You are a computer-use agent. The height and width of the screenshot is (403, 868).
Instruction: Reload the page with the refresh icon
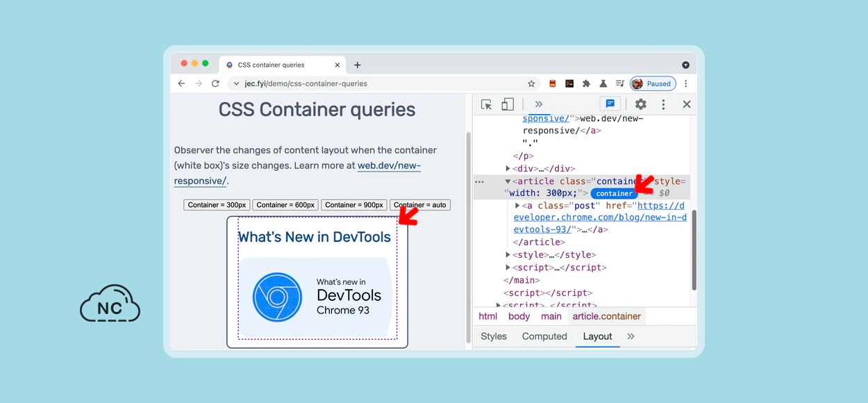click(216, 83)
